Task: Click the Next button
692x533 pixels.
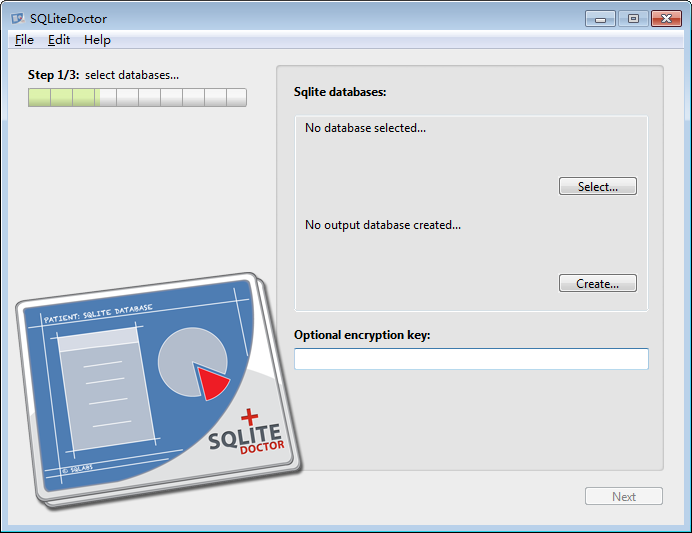Action: tap(624, 496)
